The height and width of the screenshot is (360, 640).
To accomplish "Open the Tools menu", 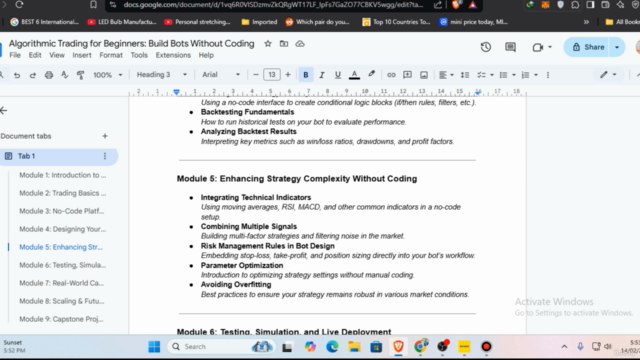I will tap(139, 55).
